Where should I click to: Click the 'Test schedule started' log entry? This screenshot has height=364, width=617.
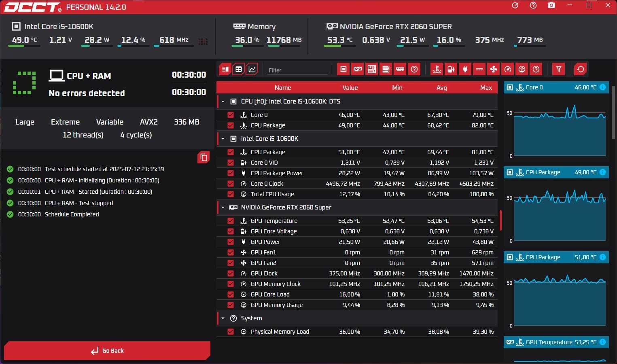point(104,169)
